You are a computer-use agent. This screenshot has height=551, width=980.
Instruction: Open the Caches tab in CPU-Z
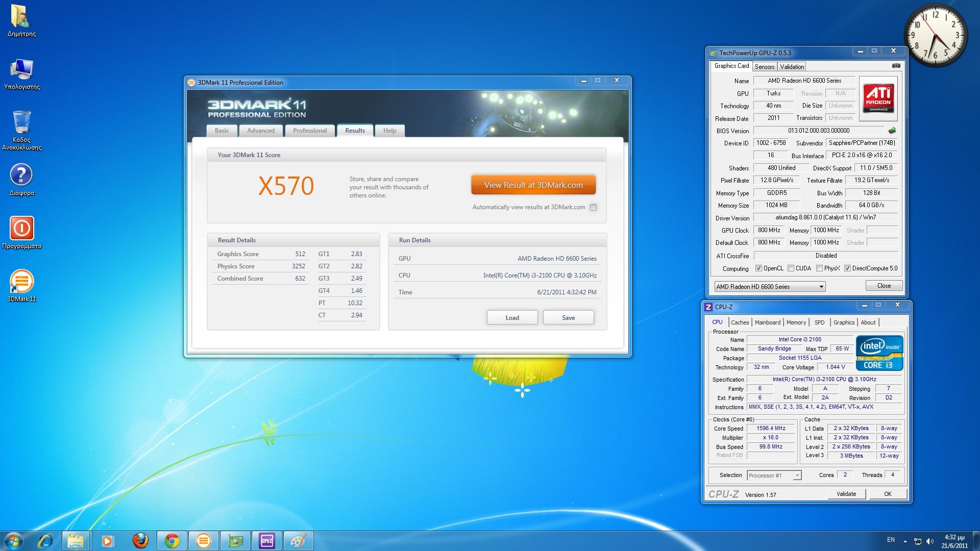[740, 322]
